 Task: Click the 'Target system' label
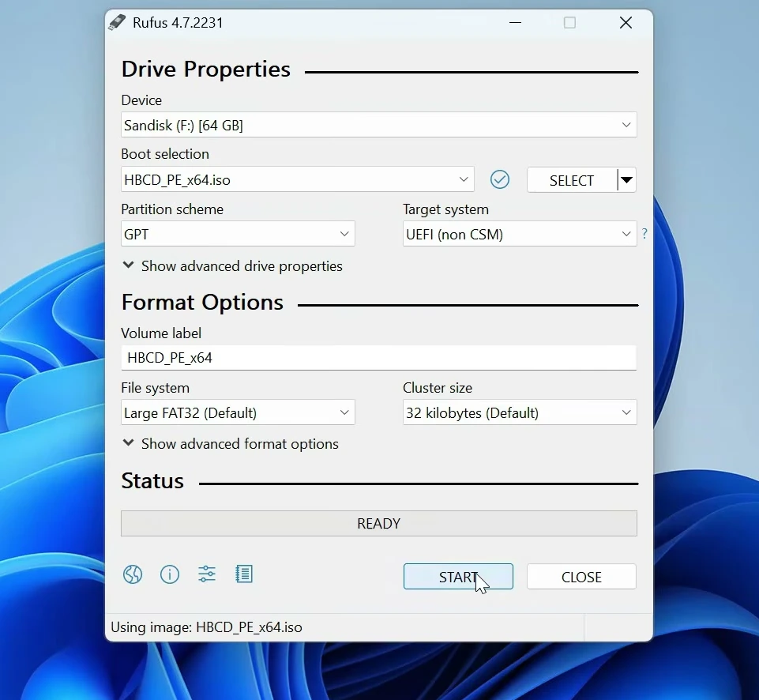click(x=445, y=209)
